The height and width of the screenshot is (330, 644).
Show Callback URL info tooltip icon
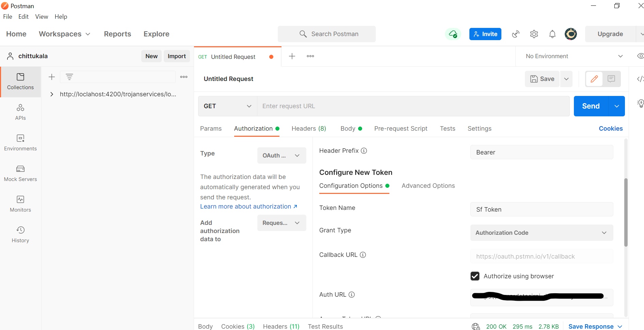363,255
